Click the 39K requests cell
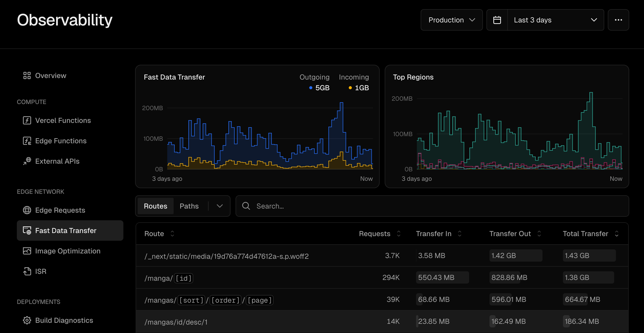644x333 pixels. 393,299
